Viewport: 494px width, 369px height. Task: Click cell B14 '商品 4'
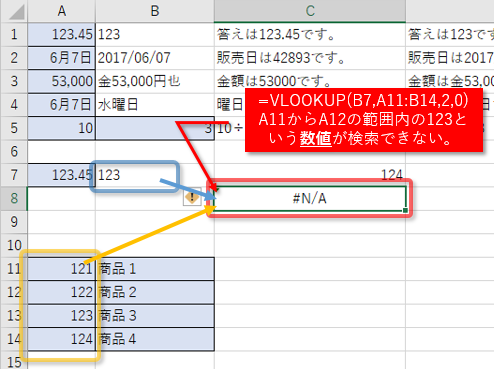point(155,339)
